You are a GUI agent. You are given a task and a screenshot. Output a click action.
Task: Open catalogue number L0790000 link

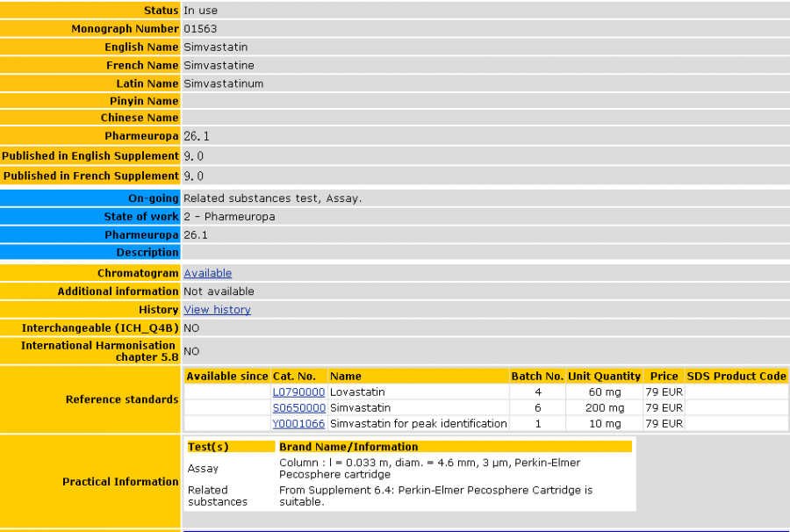pos(298,392)
